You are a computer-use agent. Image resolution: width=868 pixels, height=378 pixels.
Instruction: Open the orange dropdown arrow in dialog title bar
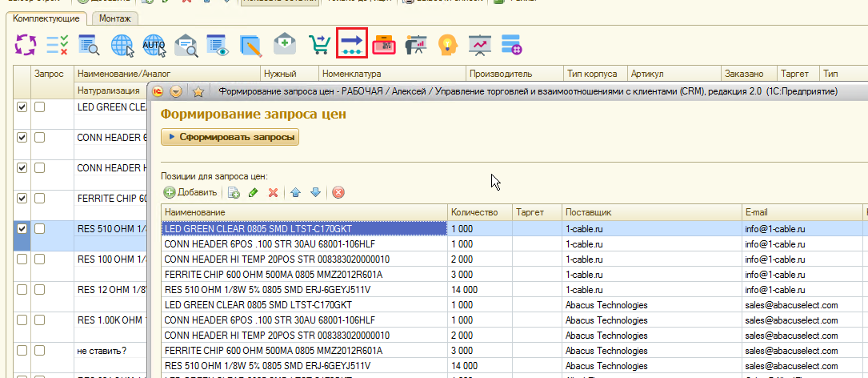click(176, 92)
